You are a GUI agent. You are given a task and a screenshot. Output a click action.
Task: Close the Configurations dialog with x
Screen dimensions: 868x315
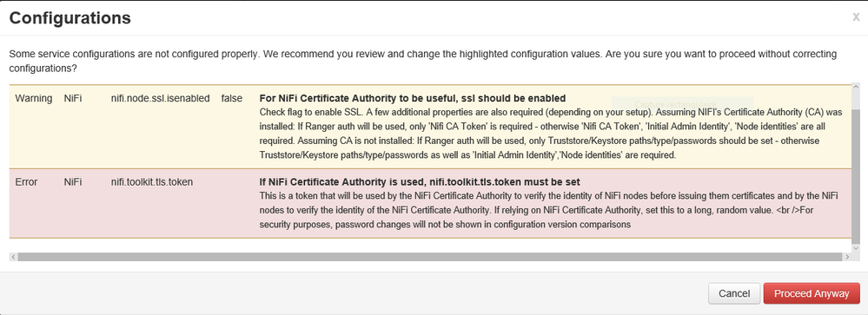point(856,17)
